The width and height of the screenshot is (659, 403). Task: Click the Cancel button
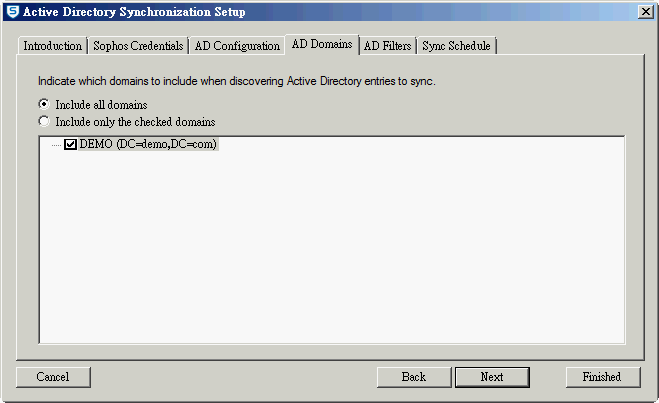(53, 377)
